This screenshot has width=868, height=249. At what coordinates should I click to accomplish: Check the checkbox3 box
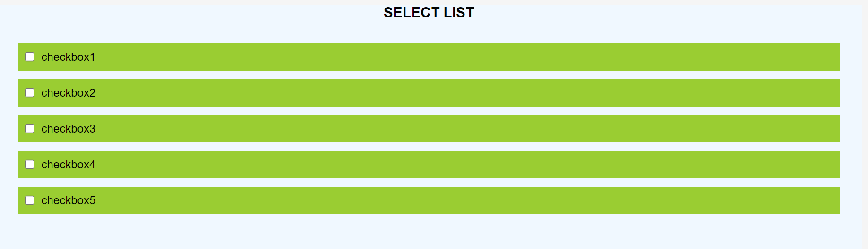pyautogui.click(x=30, y=129)
